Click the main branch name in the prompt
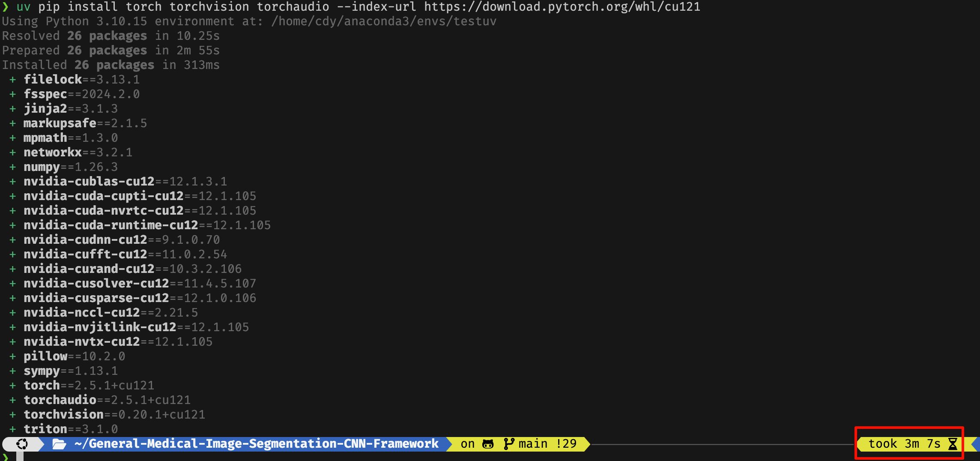 point(533,444)
